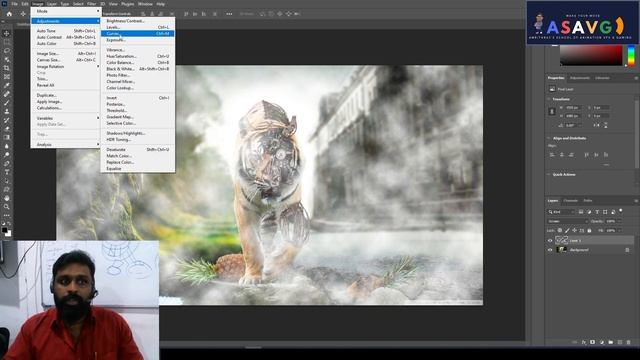Image resolution: width=640 pixels, height=360 pixels.
Task: Select the Eyedropper tool
Action: pyautogui.click(x=7, y=85)
